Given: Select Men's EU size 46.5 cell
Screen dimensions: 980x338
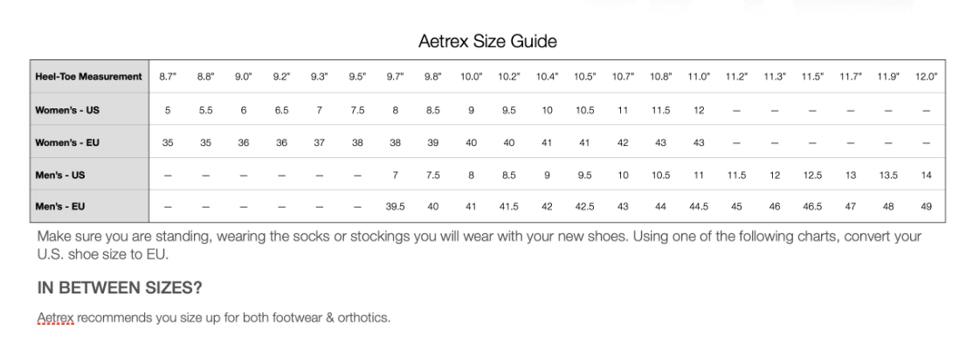Looking at the screenshot, I should tap(812, 207).
